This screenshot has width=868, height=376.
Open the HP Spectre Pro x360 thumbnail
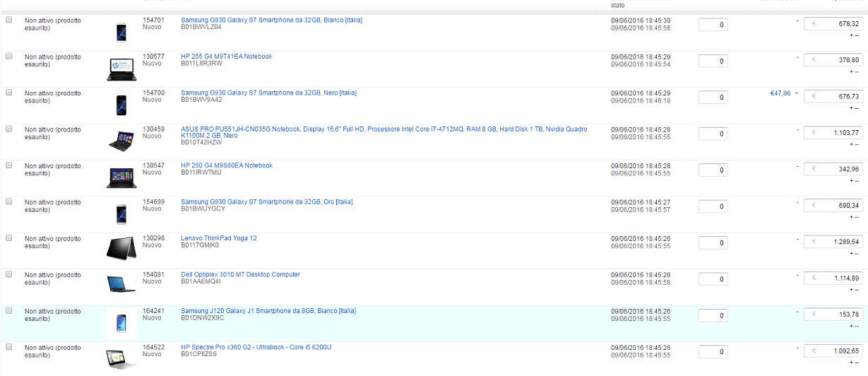[x=121, y=360]
